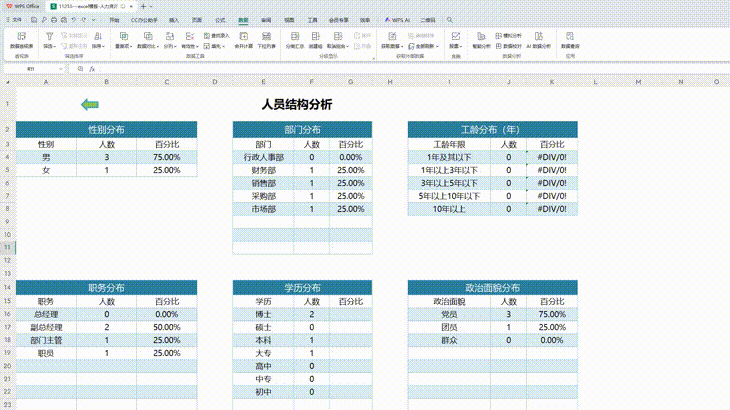The height and width of the screenshot is (410, 730).
Task: Open the dialog launcher of the 分级显示 group
Action: pyautogui.click(x=373, y=58)
